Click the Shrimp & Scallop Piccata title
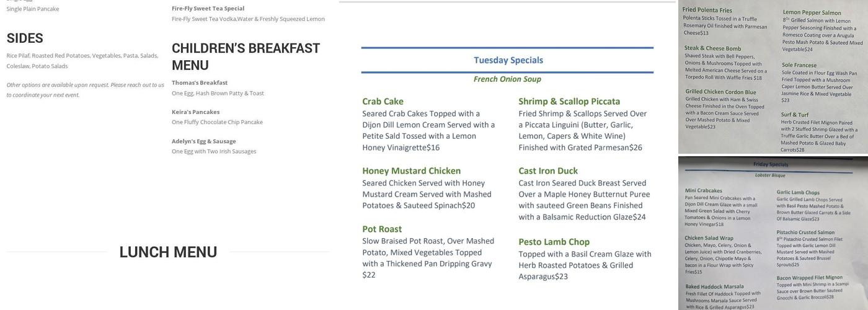Screen dimensions: 868x310 (x=569, y=101)
